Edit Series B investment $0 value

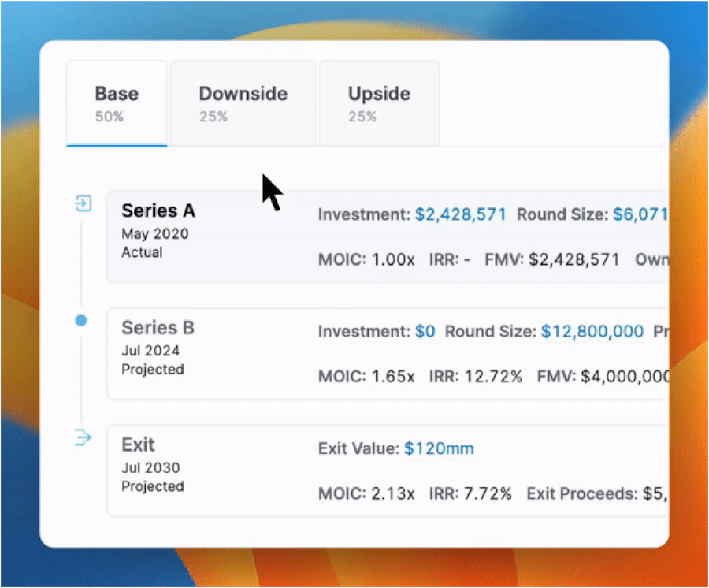425,332
